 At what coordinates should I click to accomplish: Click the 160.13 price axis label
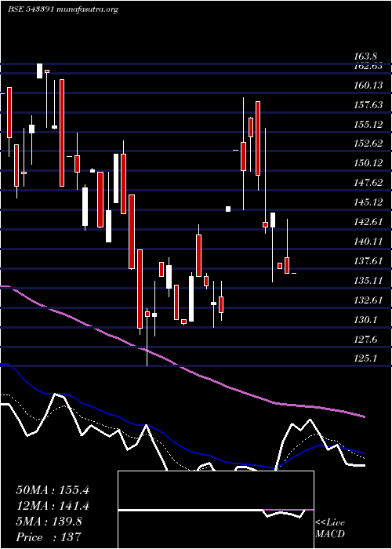368,85
